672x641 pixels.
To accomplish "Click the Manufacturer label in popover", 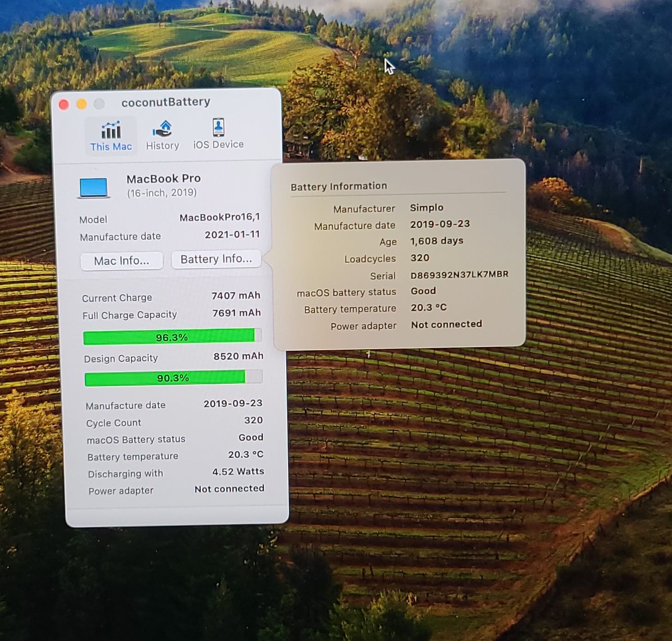I will 364,209.
